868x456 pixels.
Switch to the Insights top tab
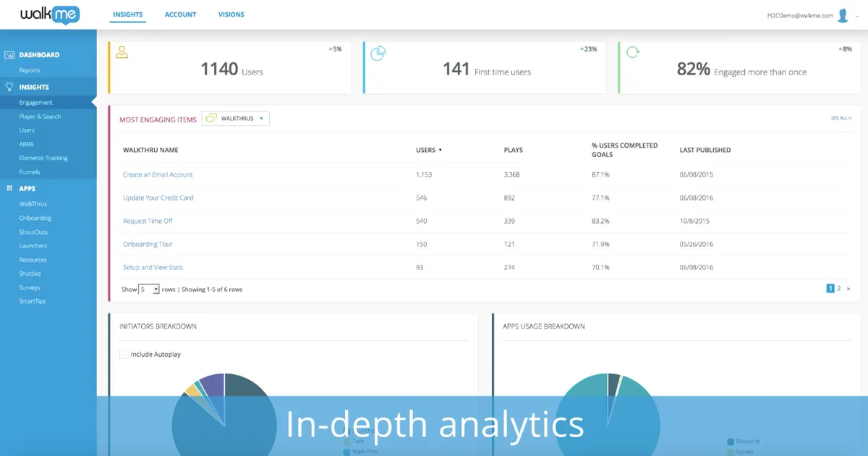click(x=128, y=14)
